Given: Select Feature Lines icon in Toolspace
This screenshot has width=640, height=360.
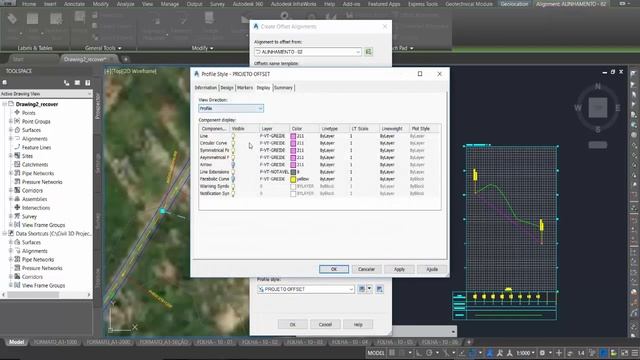Looking at the screenshot, I should click(17, 147).
